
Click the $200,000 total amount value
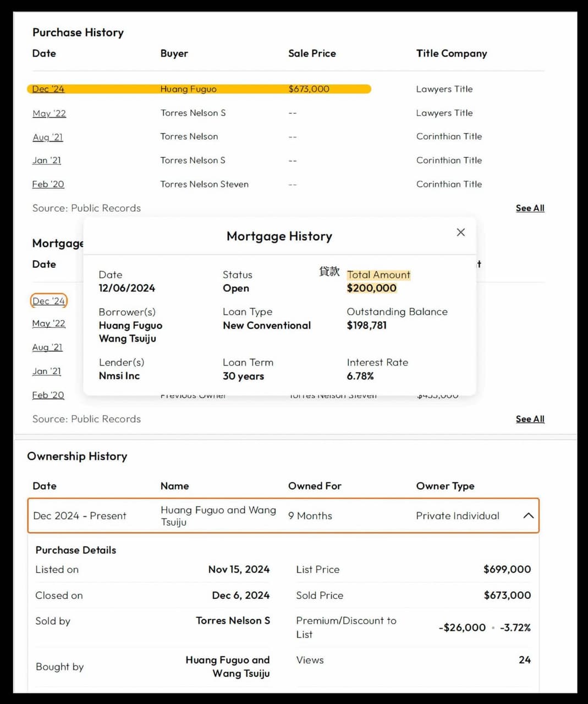(371, 288)
